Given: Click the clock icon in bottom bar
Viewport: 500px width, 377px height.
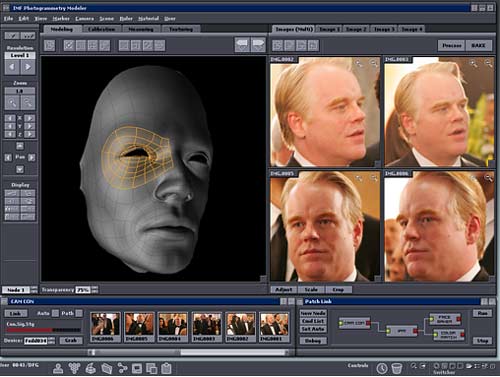Looking at the screenshot, I should [382, 368].
